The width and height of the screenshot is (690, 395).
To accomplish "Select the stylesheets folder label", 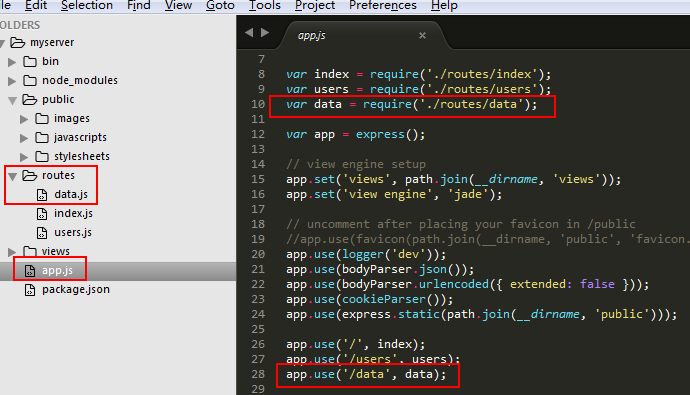I will coord(82,156).
